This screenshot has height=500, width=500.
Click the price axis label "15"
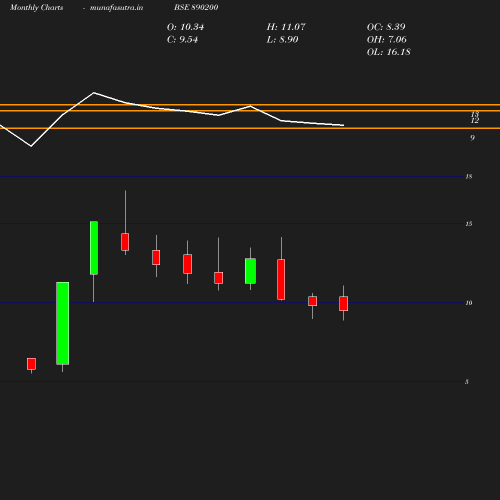pos(469,224)
